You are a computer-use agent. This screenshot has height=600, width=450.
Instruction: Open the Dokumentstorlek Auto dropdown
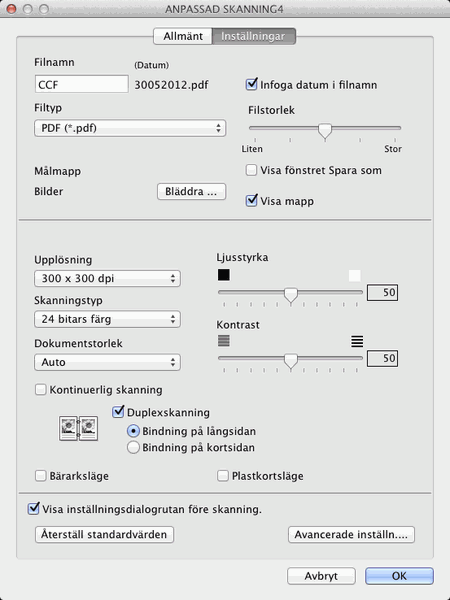click(107, 362)
